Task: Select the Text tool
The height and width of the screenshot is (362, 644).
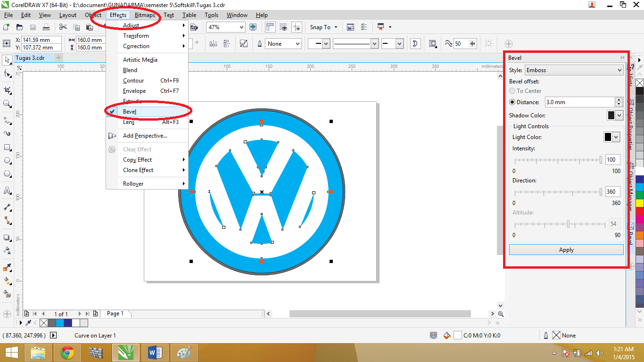Action: click(x=7, y=191)
